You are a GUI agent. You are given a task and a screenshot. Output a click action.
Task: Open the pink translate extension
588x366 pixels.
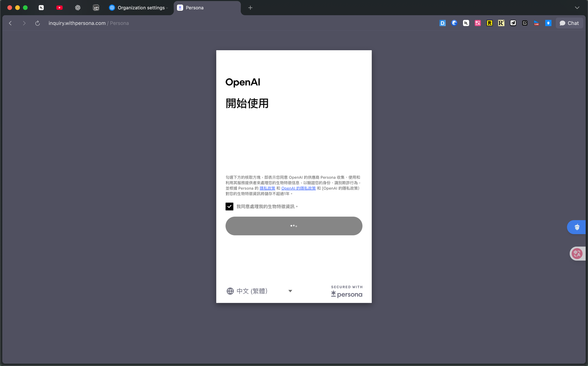(x=477, y=23)
